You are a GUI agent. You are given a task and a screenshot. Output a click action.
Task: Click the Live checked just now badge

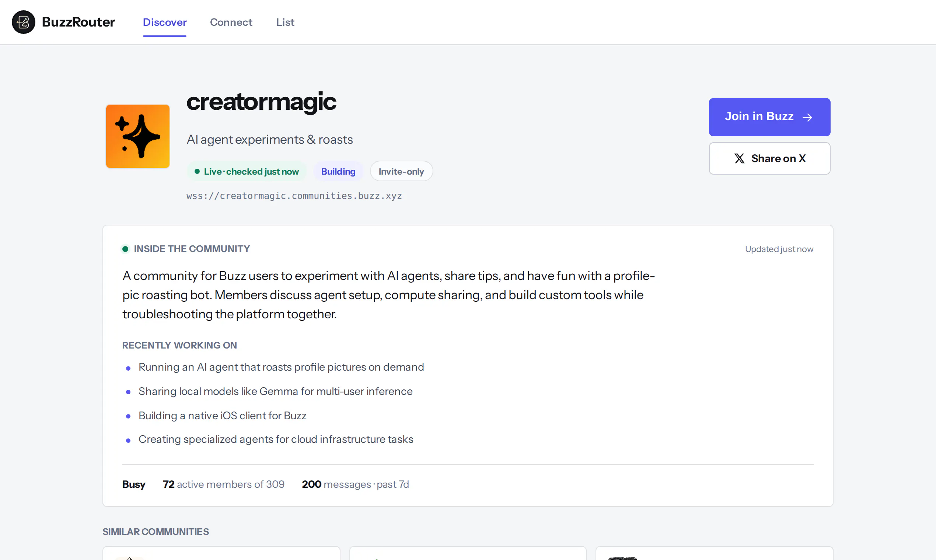click(247, 171)
